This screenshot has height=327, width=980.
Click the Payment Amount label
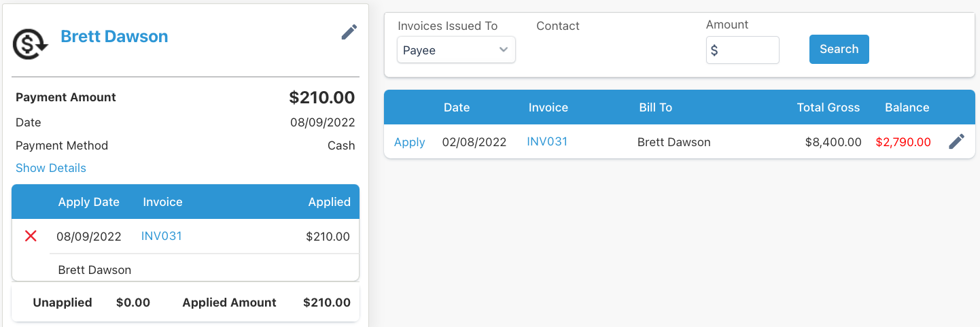pos(66,97)
